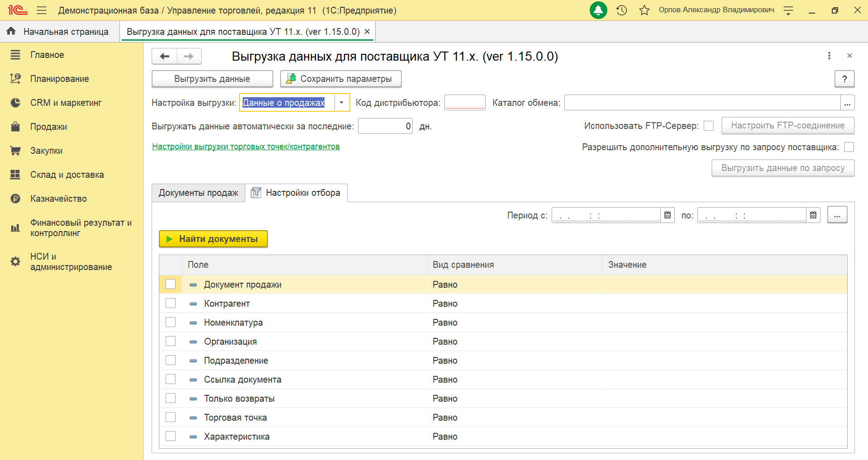Click the Закупки shopping cart icon
The image size is (868, 460).
coord(15,151)
